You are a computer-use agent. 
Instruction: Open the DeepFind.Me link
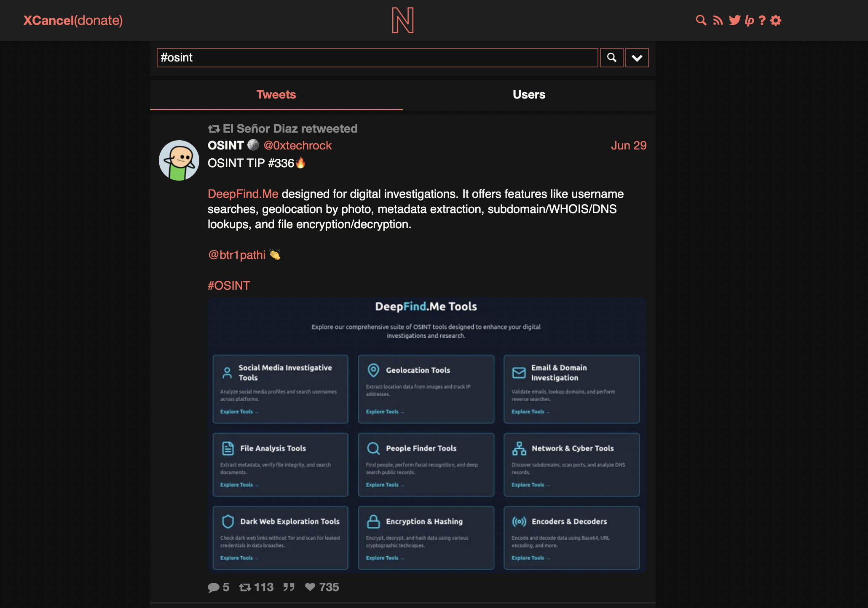tap(243, 194)
